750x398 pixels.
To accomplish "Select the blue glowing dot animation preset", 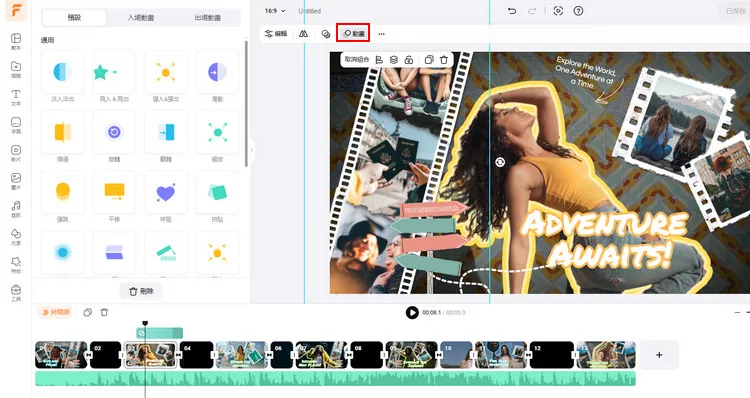I will click(63, 253).
